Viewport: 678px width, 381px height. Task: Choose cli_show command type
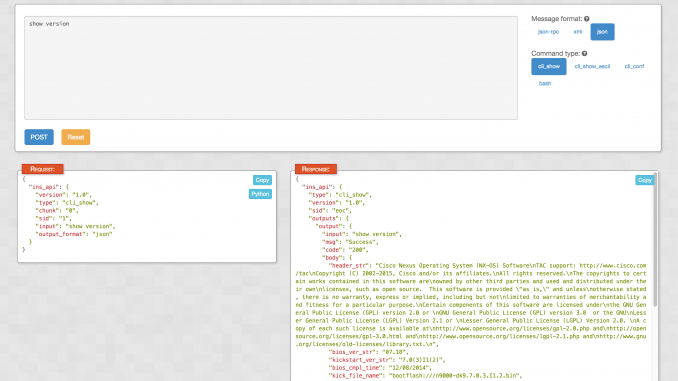pyautogui.click(x=549, y=66)
